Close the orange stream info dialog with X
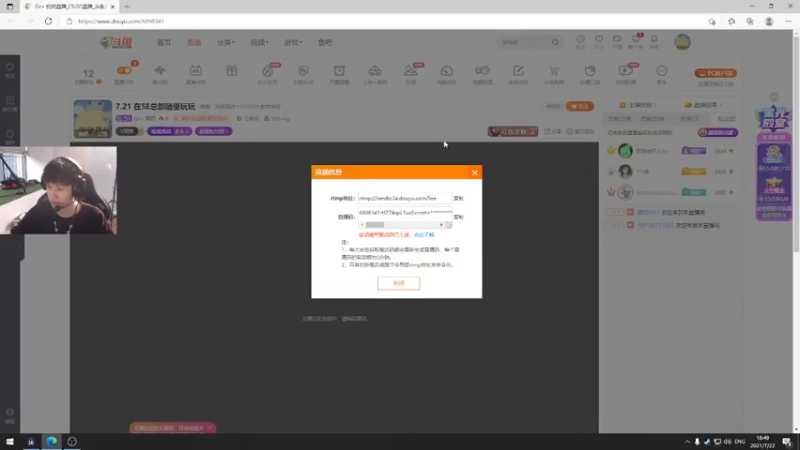 474,172
